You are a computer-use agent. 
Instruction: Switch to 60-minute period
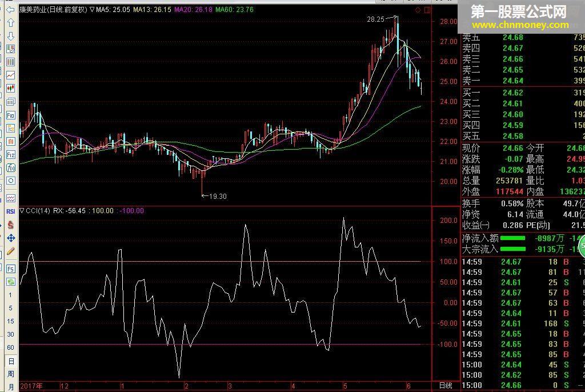point(10,347)
